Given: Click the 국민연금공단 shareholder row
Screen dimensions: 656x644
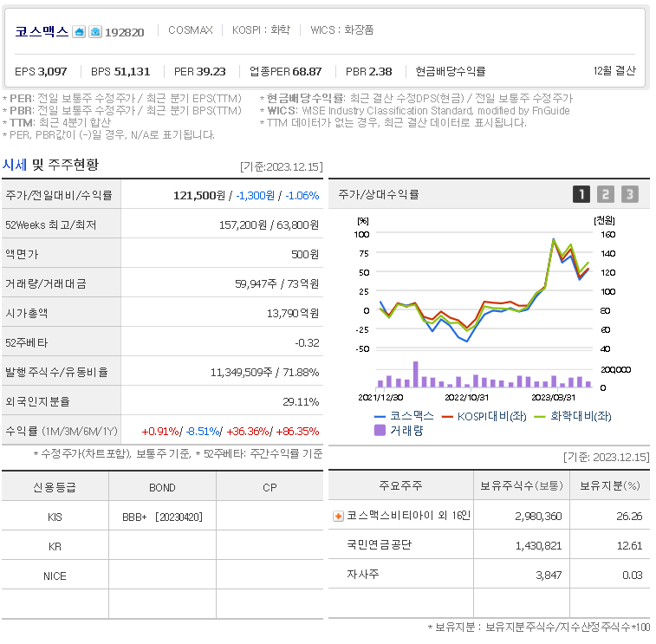Looking at the screenshot, I should [x=489, y=545].
